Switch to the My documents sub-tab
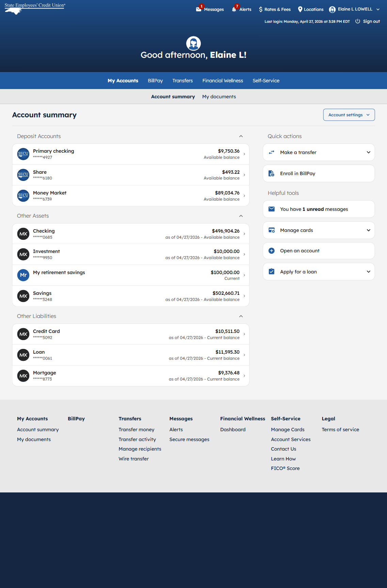Image resolution: width=387 pixels, height=588 pixels. pos(219,97)
